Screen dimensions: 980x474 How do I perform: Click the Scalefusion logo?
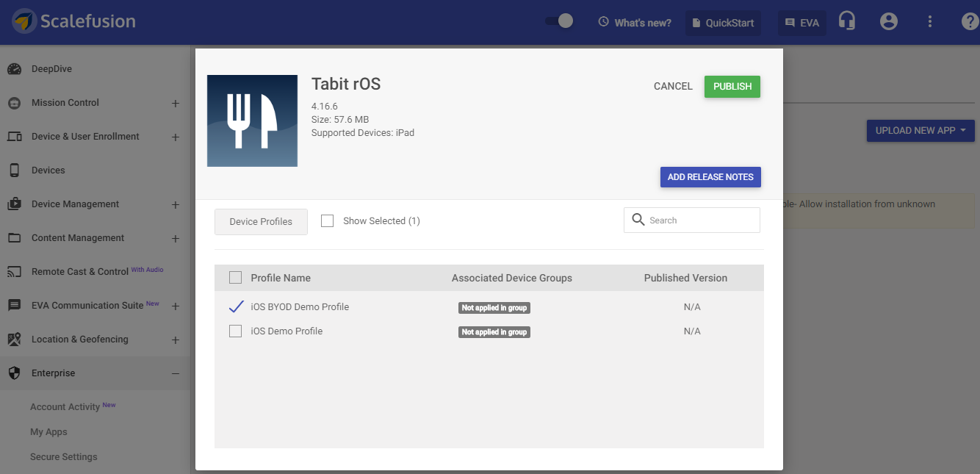73,21
